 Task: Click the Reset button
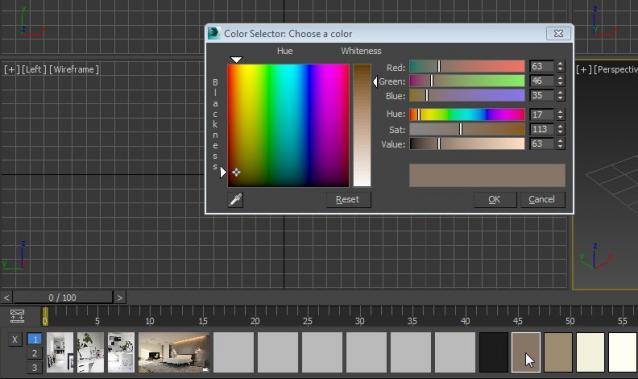[x=348, y=199]
